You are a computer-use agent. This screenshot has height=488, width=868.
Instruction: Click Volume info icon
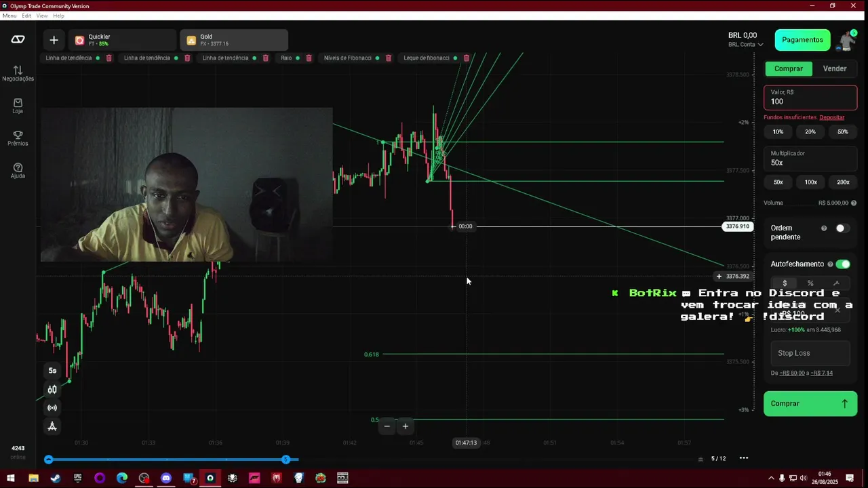[x=854, y=203]
